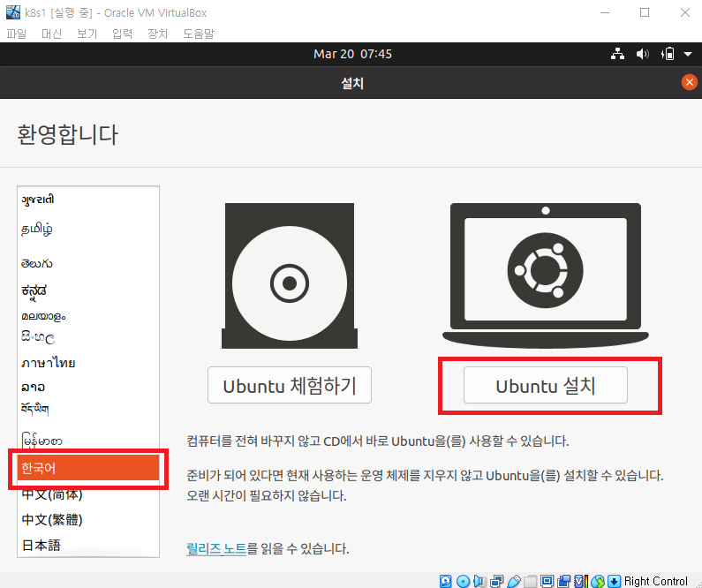
Task: Open VirtualBox shared folders indicator icon
Action: tap(530, 581)
